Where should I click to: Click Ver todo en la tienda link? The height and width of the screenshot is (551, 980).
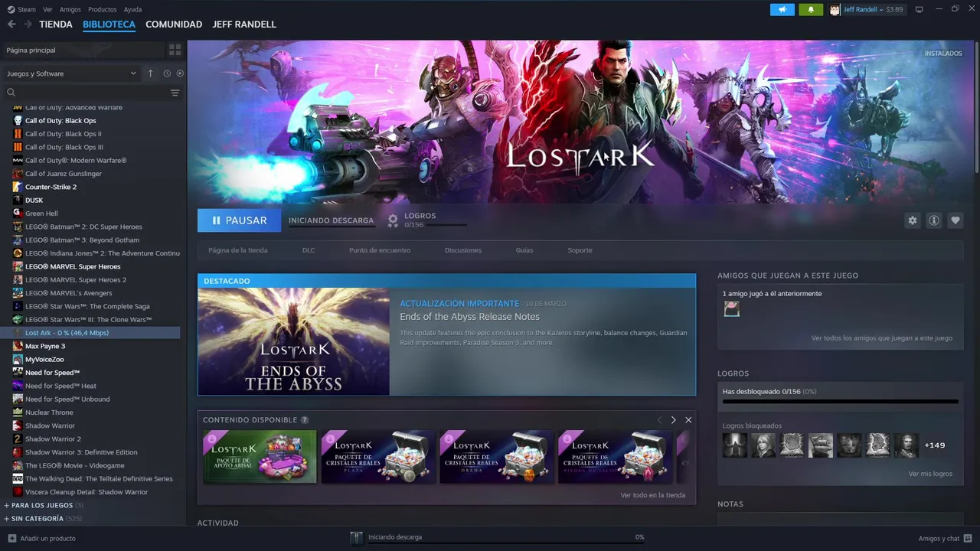[x=652, y=495]
